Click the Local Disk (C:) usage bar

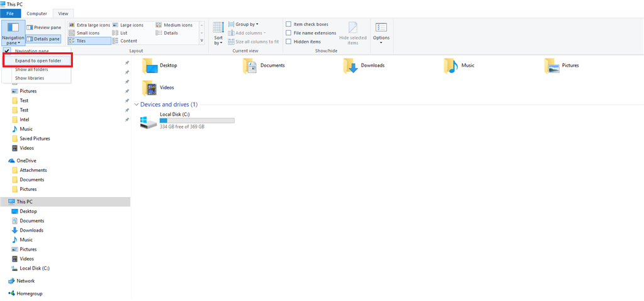[197, 120]
